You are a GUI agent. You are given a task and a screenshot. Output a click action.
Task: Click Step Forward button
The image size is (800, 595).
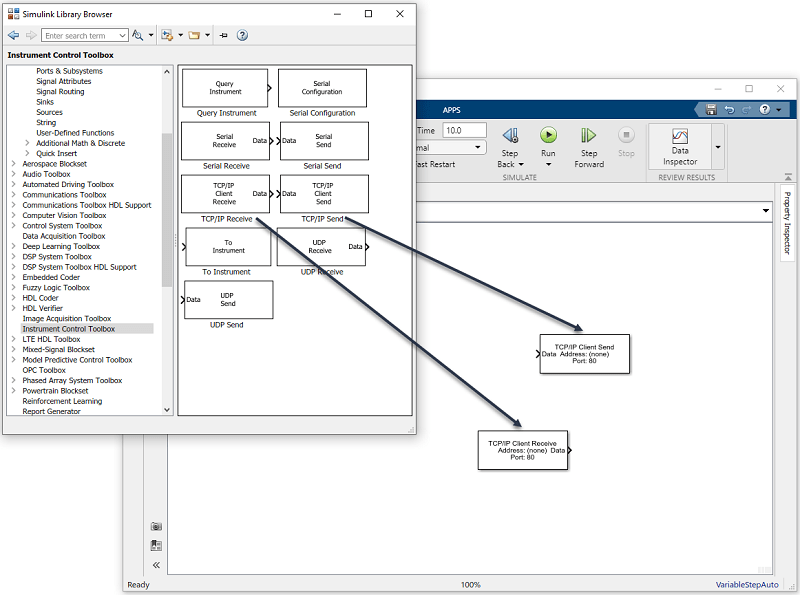pyautogui.click(x=589, y=147)
